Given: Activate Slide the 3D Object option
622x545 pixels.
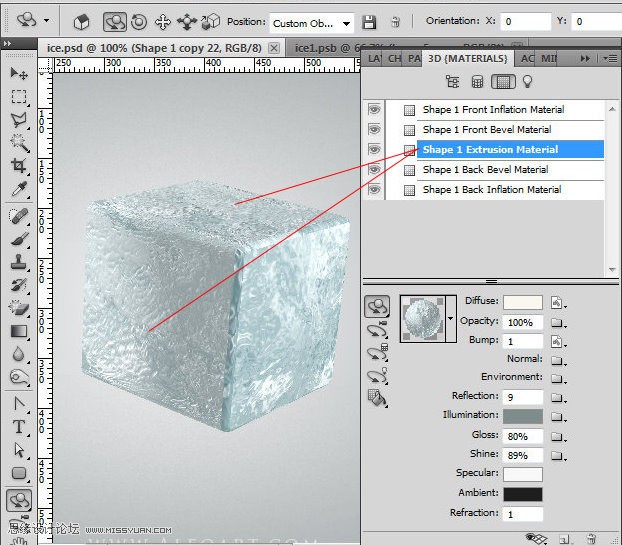Looking at the screenshot, I should coord(186,22).
